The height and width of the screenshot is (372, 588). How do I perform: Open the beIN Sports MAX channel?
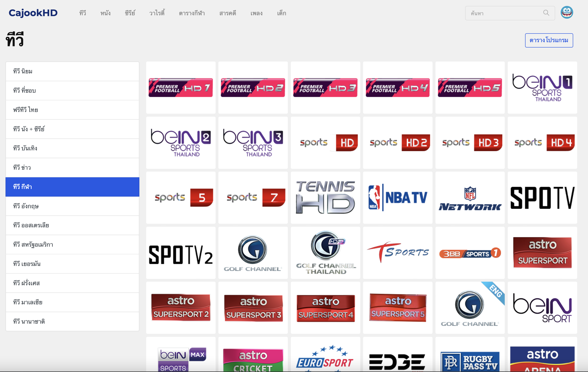pyautogui.click(x=181, y=355)
